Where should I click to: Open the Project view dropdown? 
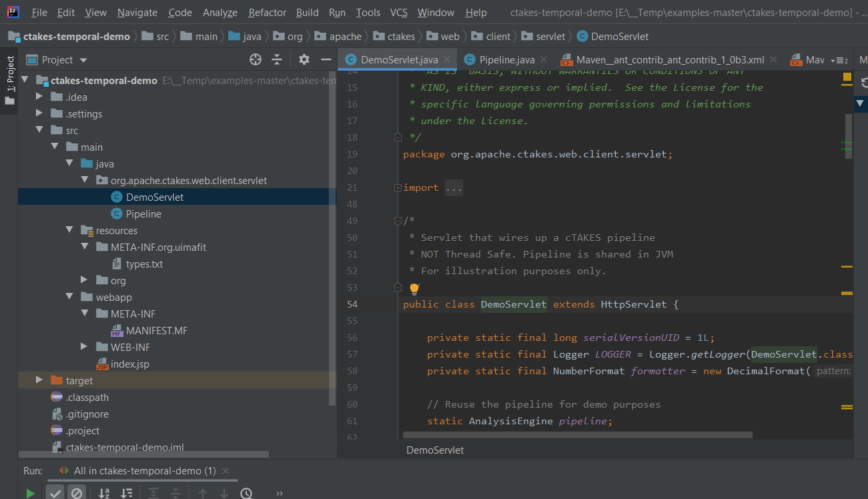83,60
